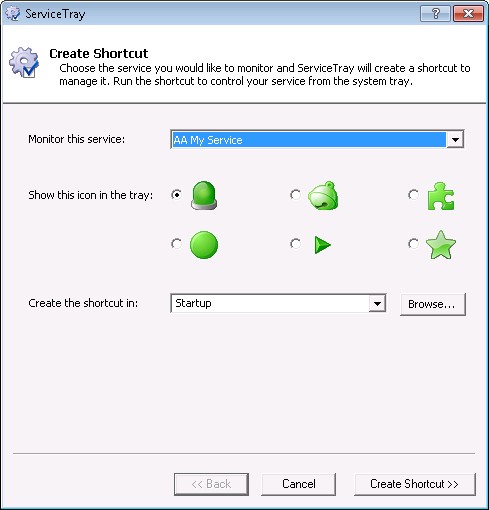Click the green circle tray icon
Image resolution: width=489 pixels, height=510 pixels.
pyautogui.click(x=204, y=245)
